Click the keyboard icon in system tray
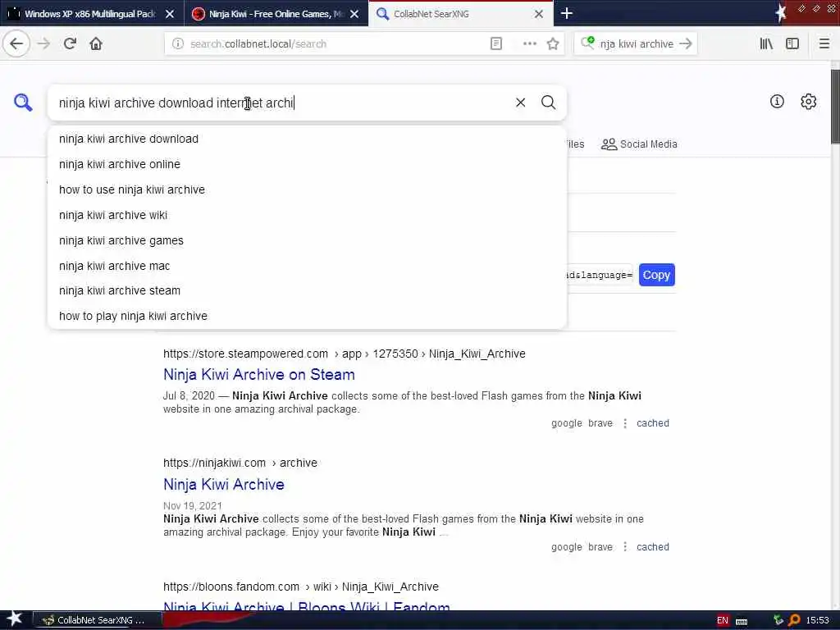 point(742,621)
